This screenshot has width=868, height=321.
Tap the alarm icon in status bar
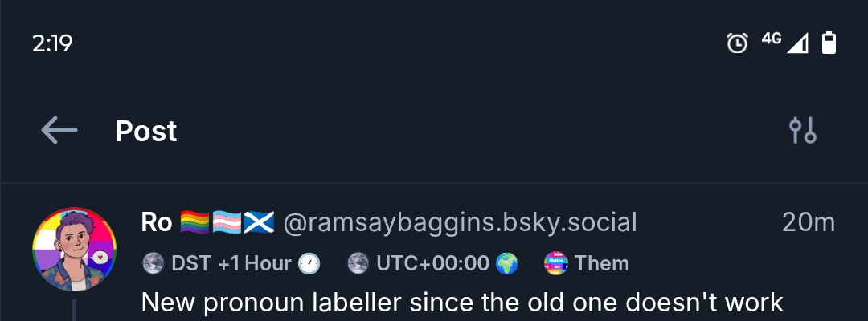737,43
